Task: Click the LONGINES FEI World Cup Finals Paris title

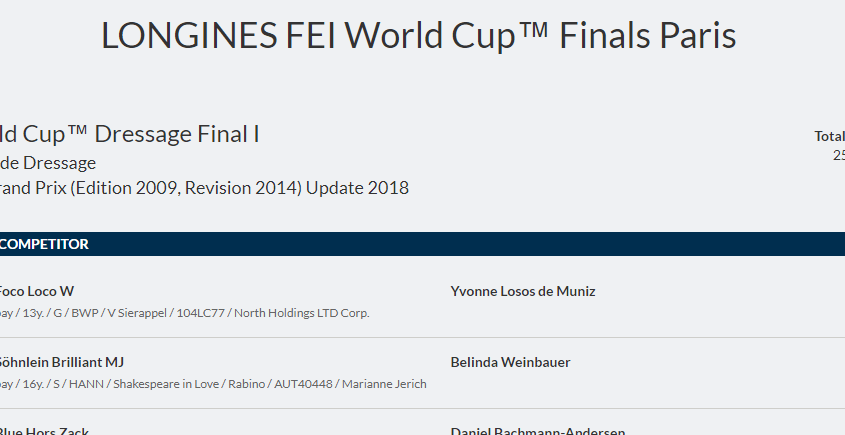Action: coord(418,36)
